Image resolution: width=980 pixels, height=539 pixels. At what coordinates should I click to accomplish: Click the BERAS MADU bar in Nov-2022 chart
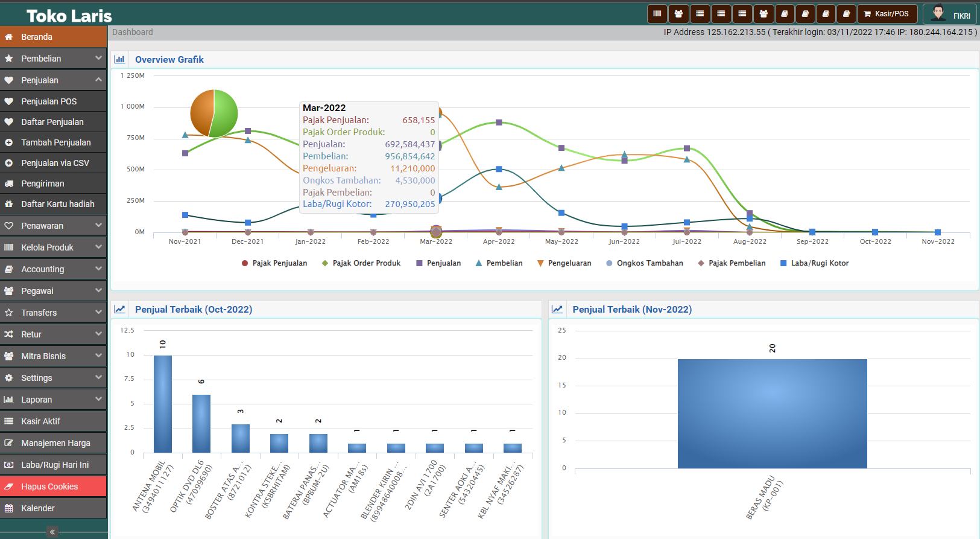772,413
